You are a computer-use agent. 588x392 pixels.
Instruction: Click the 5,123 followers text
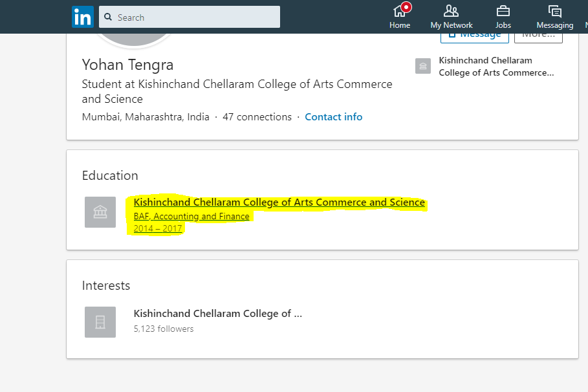tap(164, 329)
